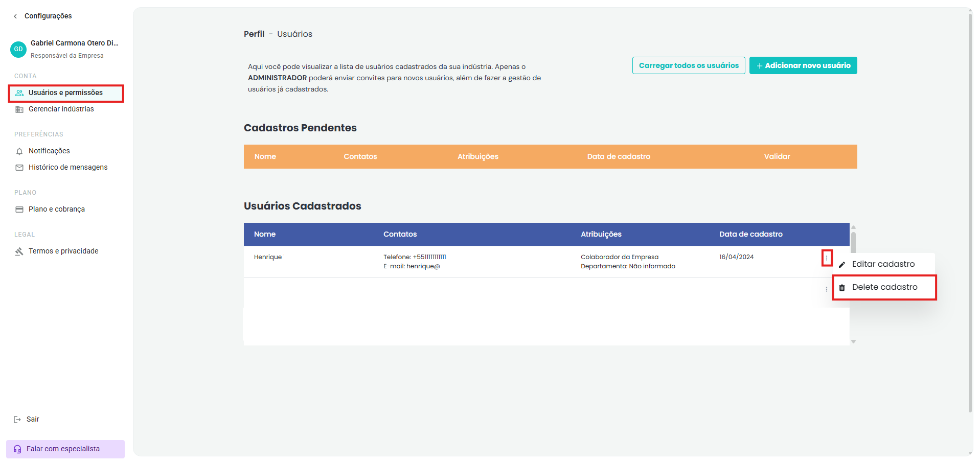Click the pencil icon for Editar cadastro
This screenshot has width=980, height=463.
[x=842, y=265]
